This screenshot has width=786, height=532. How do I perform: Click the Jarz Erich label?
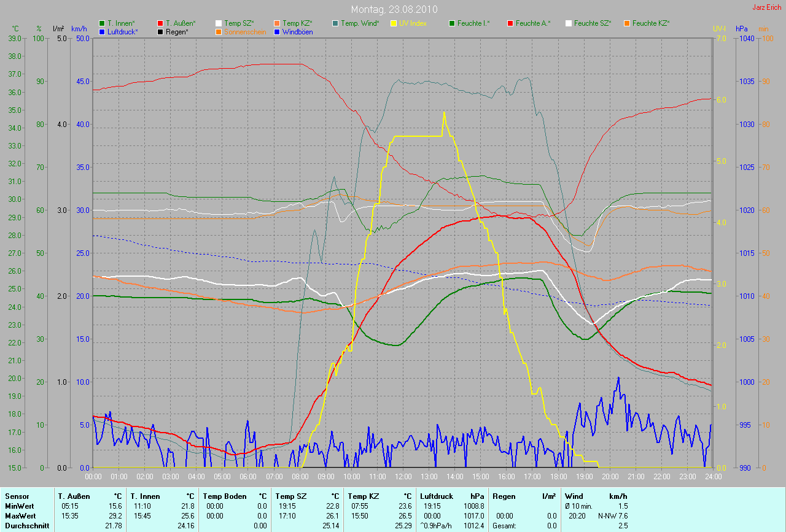coord(767,7)
